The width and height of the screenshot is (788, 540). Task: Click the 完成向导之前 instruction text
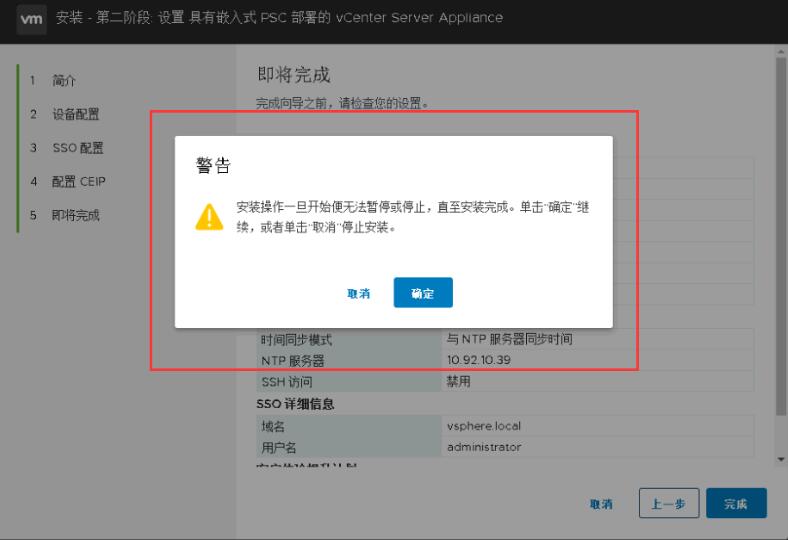tap(342, 103)
